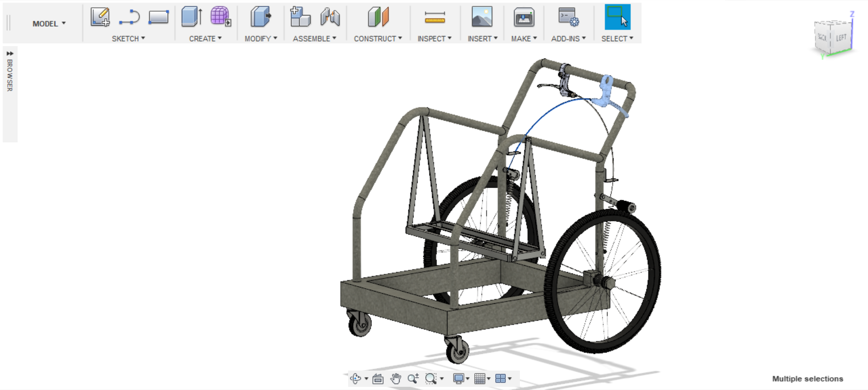Click the Display Settings monitor icon
Image resolution: width=868 pixels, height=390 pixels.
click(x=458, y=379)
